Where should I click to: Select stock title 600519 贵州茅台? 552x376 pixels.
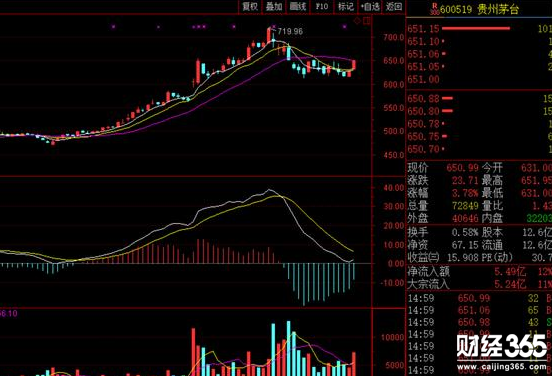click(479, 9)
